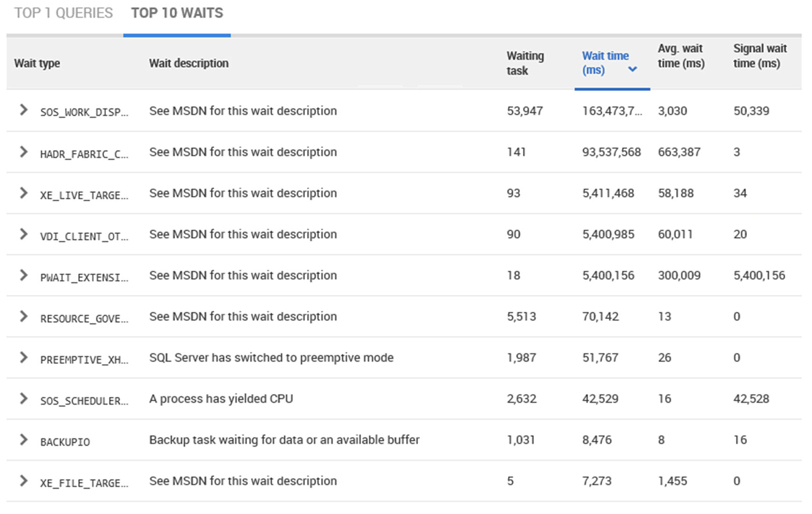
Task: Select the PWAIT_EXTENSI... wait type text
Action: (x=84, y=277)
